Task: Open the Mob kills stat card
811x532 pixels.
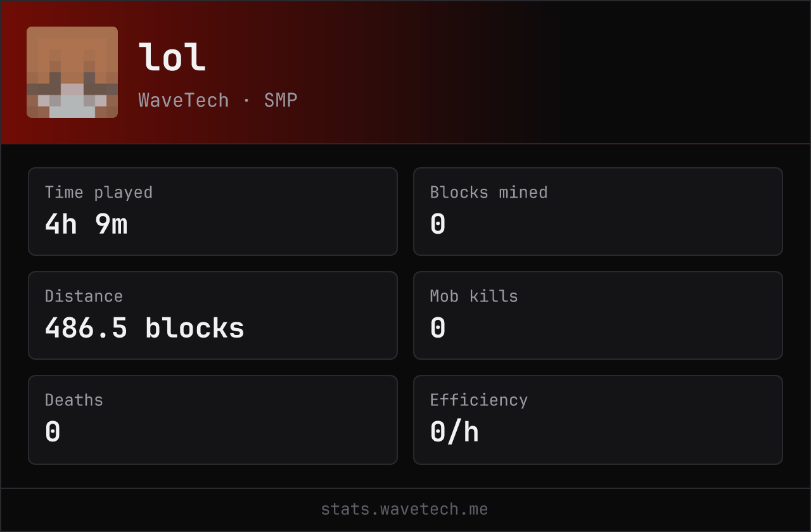Action: pos(598,315)
